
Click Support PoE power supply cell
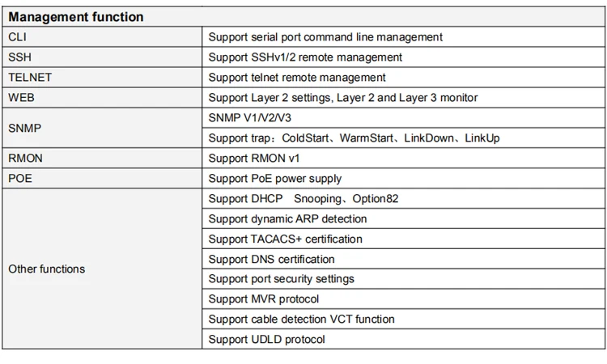click(275, 179)
